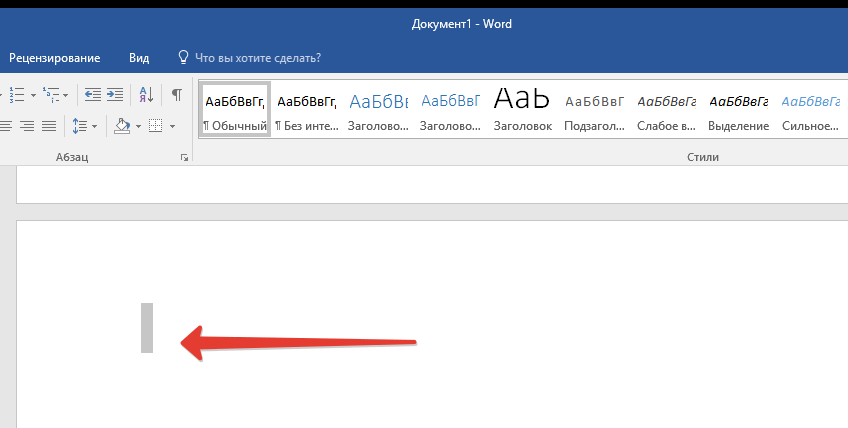Click the multilevel list icon
This screenshot has height=428, width=848.
tap(52, 94)
